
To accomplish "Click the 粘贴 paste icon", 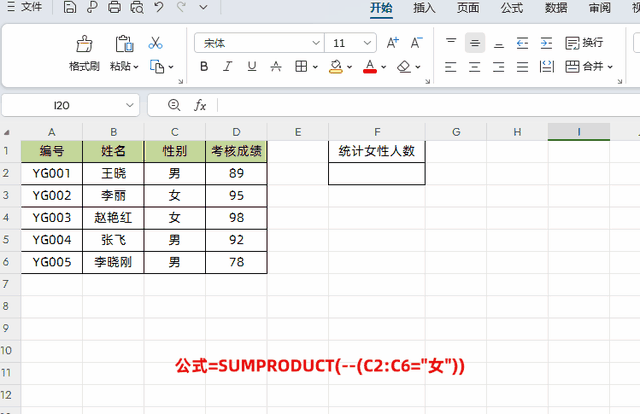I will 124,44.
